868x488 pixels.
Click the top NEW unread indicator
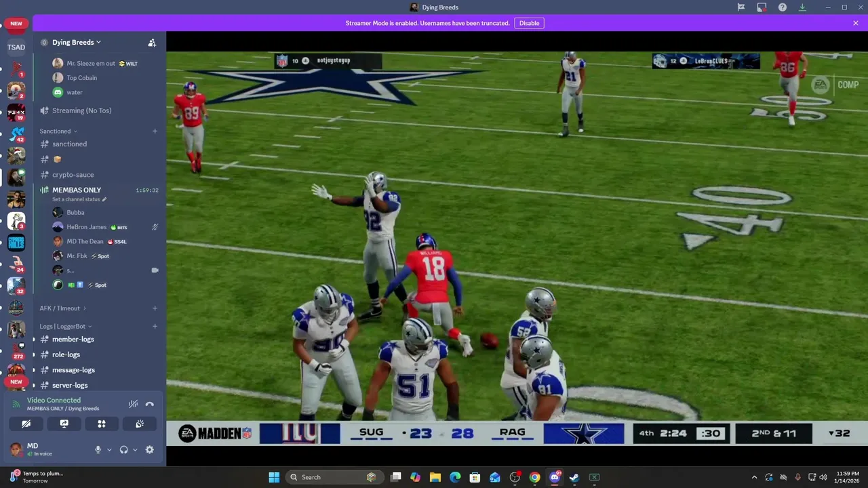click(x=16, y=24)
